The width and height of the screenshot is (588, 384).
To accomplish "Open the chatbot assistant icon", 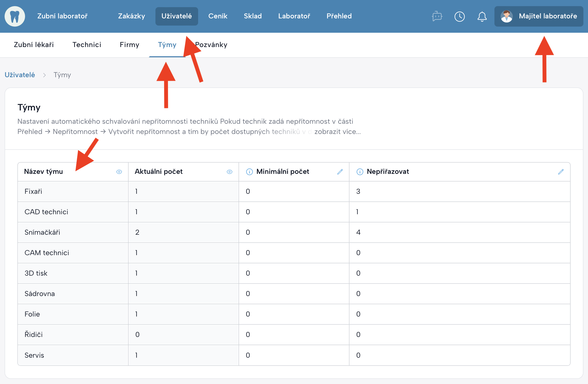I will click(437, 16).
